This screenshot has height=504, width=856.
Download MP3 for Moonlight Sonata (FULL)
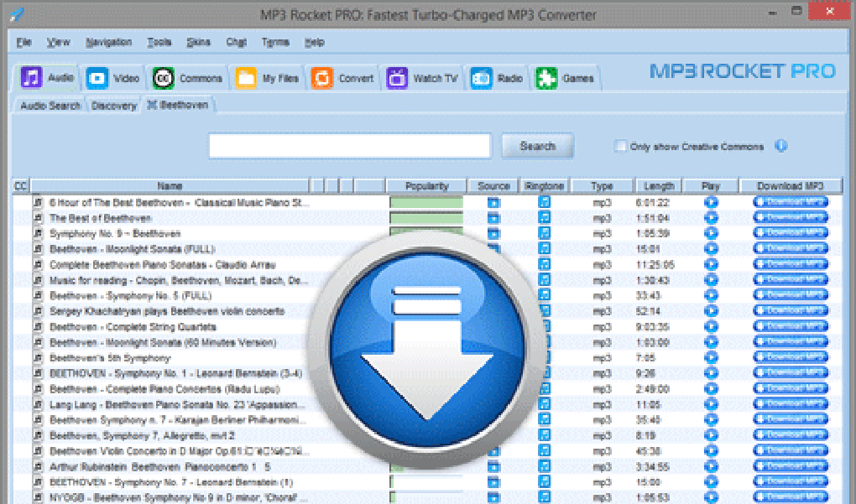[791, 249]
